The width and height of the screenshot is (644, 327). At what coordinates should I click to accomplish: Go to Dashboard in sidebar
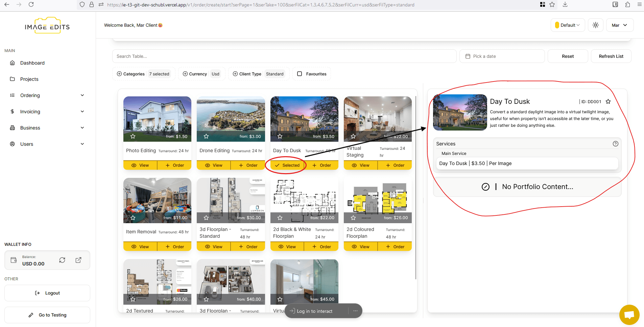pos(32,63)
